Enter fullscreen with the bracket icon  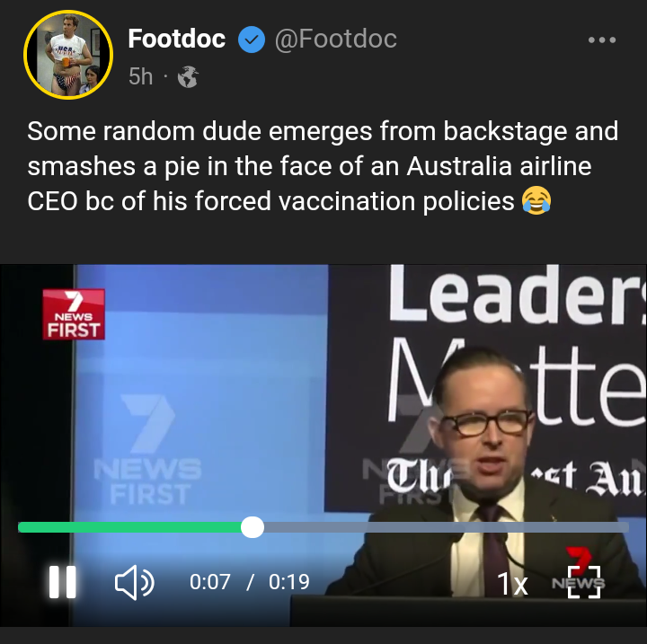coord(584,582)
